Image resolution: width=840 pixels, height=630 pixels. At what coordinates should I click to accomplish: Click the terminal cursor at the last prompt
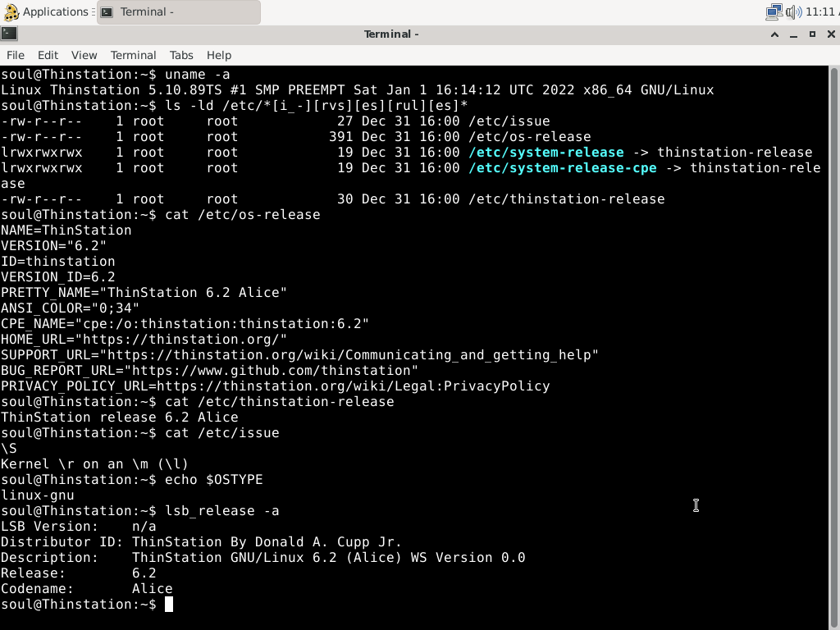point(169,605)
